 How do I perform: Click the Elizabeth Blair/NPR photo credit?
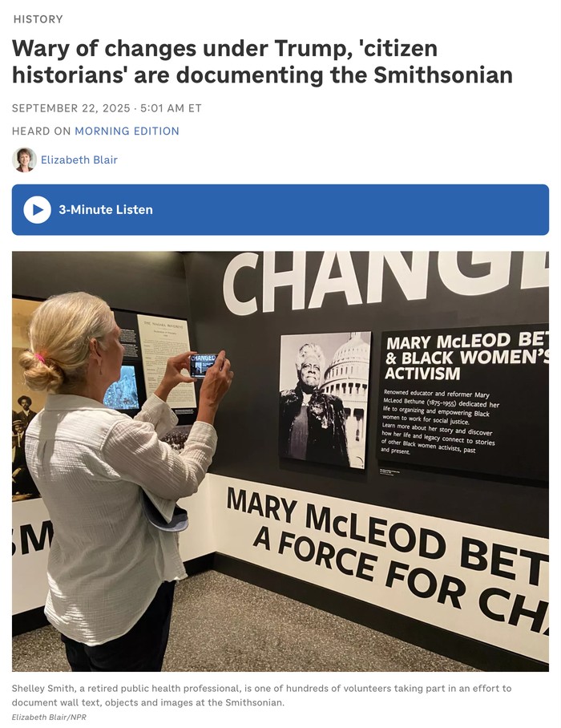pyautogui.click(x=49, y=718)
